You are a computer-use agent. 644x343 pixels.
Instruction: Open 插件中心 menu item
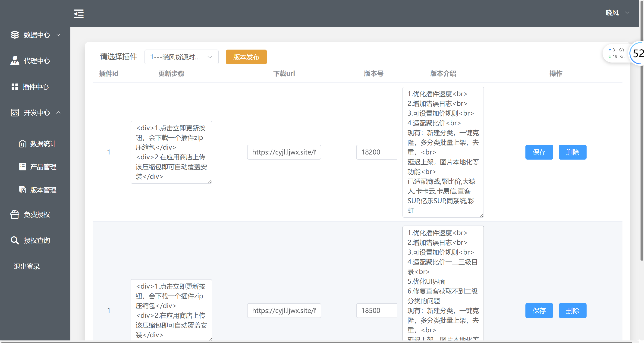pos(35,87)
